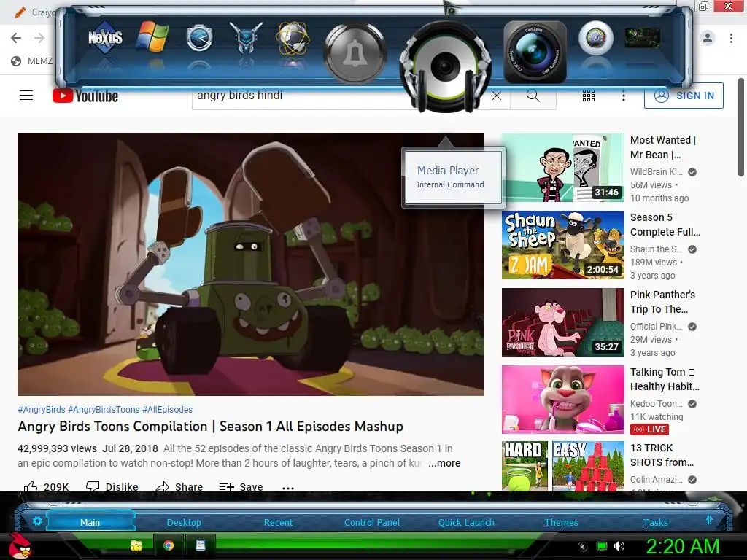This screenshot has width=747, height=560.
Task: Switch to Tasks tab in bottom dock
Action: [655, 522]
